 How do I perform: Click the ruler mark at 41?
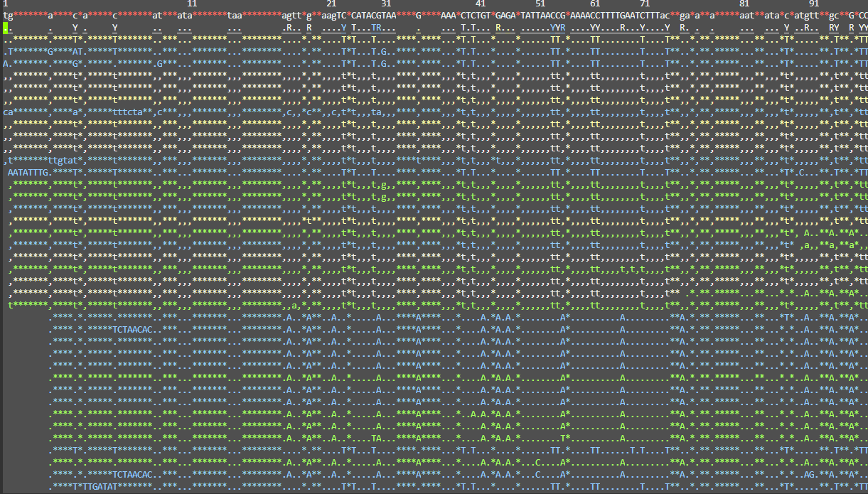tap(481, 4)
